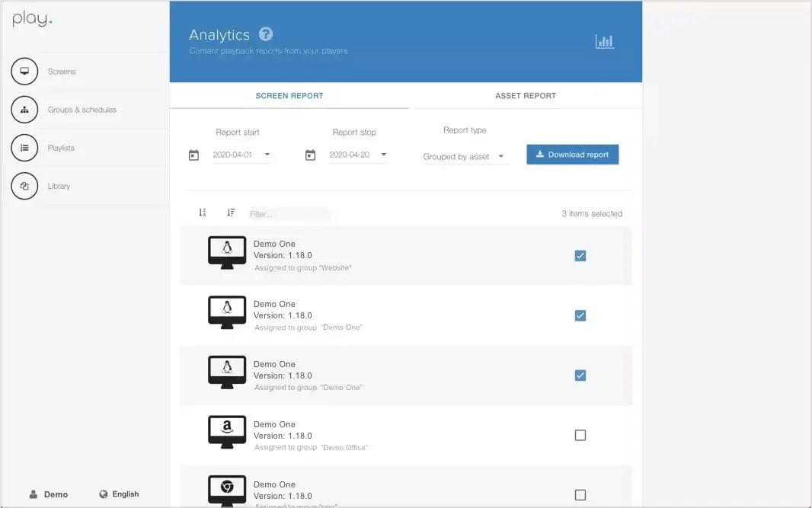Uncheck the screen assigned to group Website
812x508 pixels.
580,256
